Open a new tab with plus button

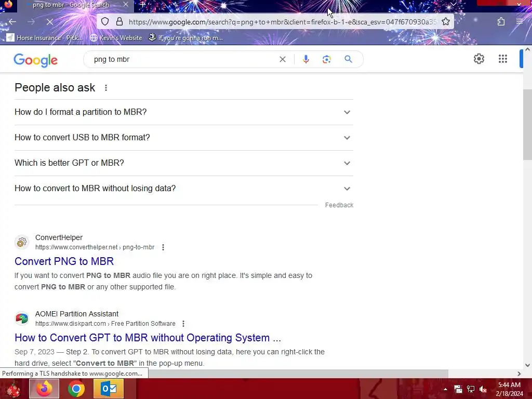point(142,5)
